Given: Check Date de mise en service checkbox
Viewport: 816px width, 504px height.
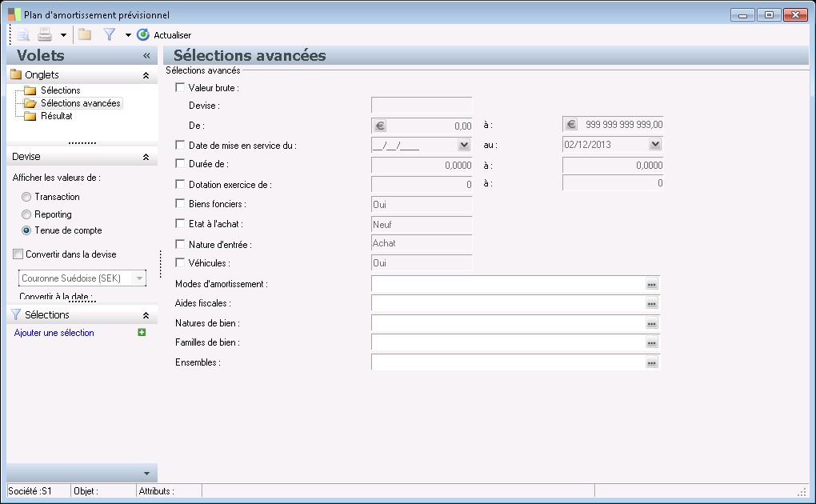Looking at the screenshot, I should click(x=180, y=145).
